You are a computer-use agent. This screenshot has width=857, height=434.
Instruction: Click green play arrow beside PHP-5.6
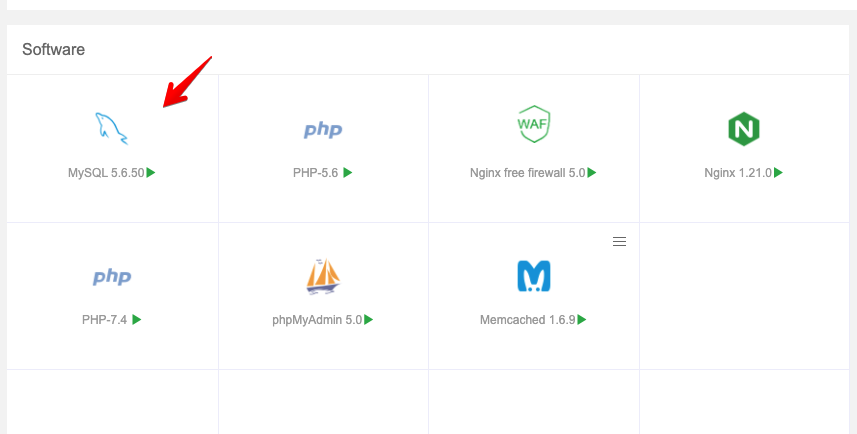click(348, 173)
